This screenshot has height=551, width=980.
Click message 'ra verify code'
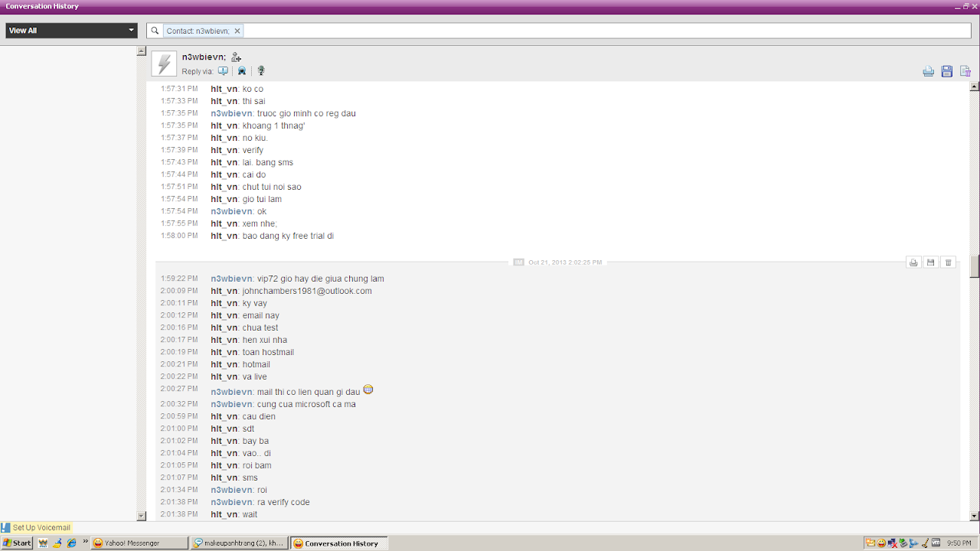(283, 502)
